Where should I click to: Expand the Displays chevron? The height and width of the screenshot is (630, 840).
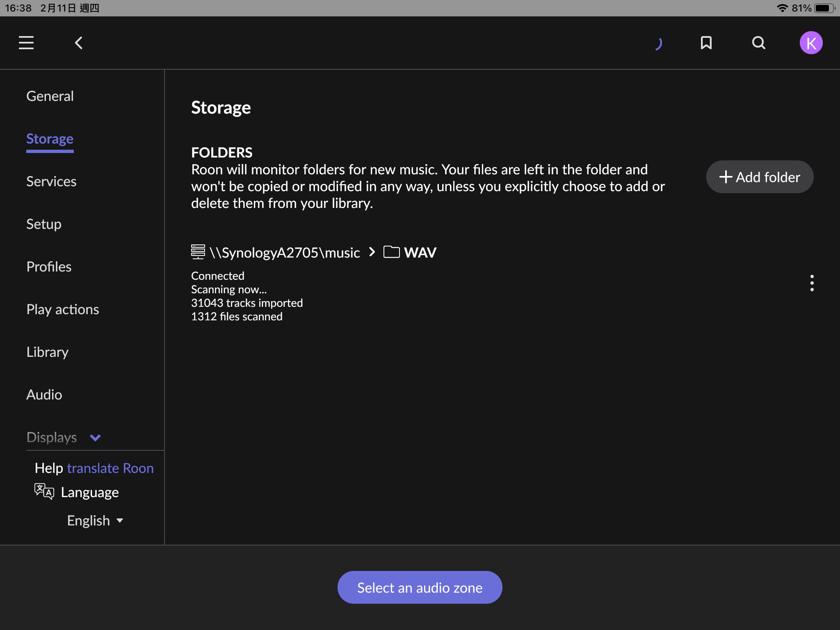tap(95, 438)
